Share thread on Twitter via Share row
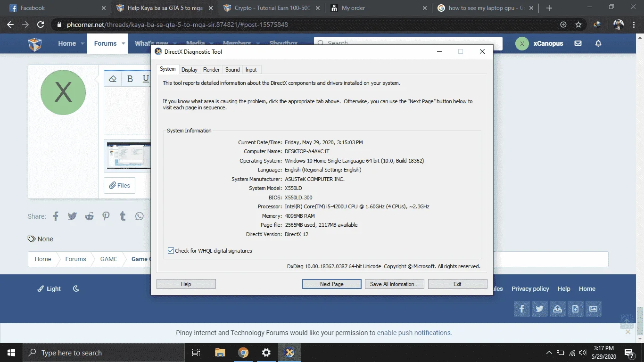 click(x=72, y=216)
